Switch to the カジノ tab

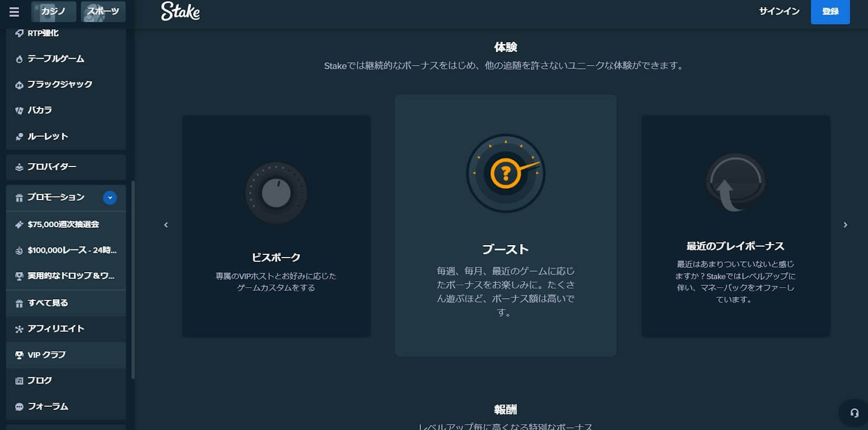[x=54, y=11]
